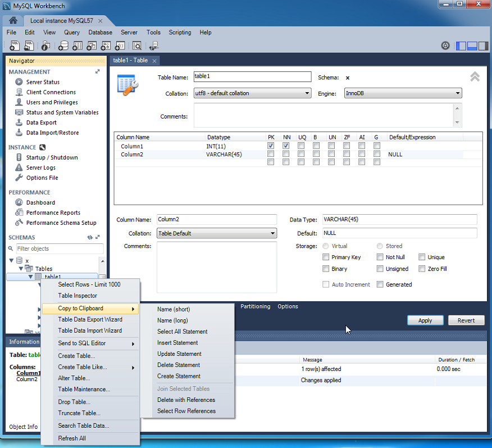The image size is (492, 448).
Task: Search table data using the toolbar magnifier icon
Action: (137, 46)
